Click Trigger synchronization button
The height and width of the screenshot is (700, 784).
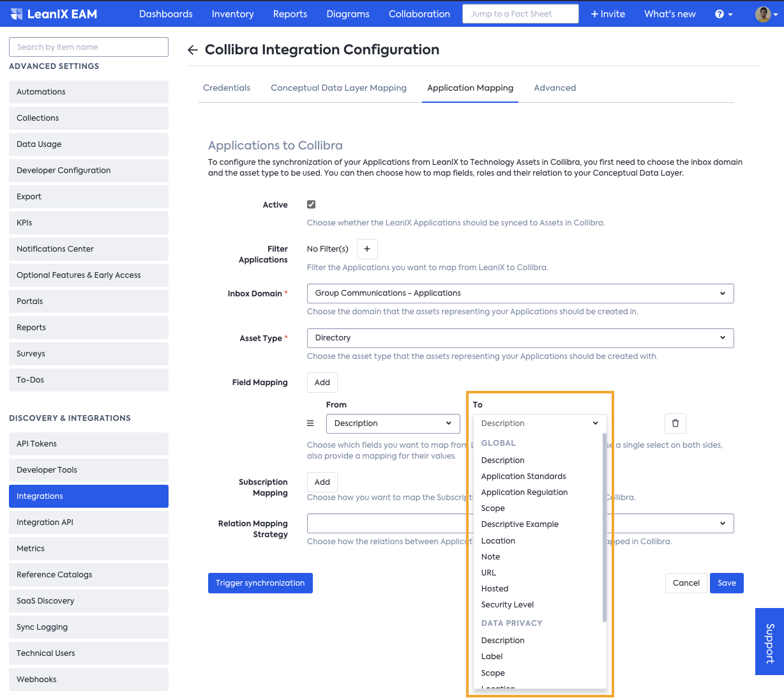pos(260,583)
